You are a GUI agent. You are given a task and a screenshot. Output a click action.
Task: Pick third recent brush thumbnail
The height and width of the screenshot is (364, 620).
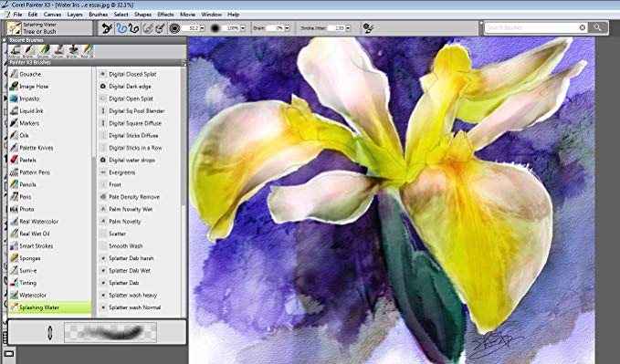(44, 50)
